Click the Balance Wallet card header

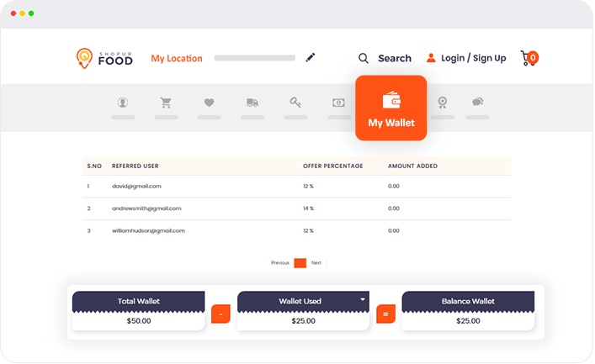tap(468, 302)
